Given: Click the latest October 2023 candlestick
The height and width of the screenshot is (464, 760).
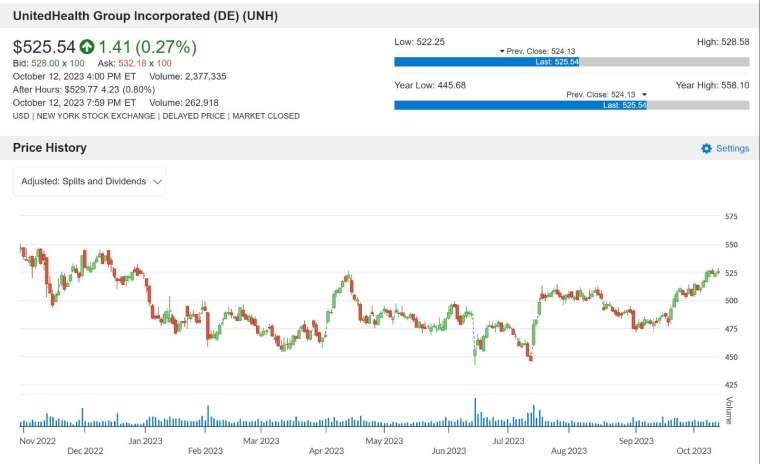Looking at the screenshot, I should point(718,272).
